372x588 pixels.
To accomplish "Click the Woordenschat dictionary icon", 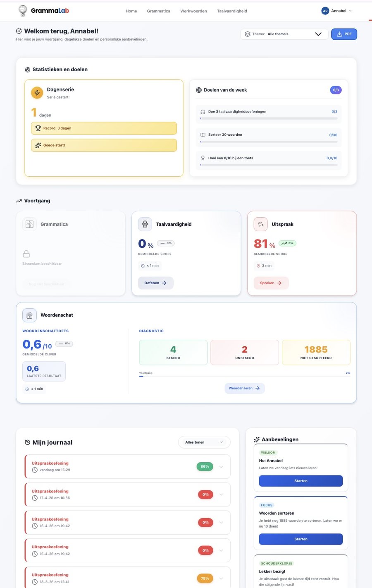I will click(x=29, y=315).
